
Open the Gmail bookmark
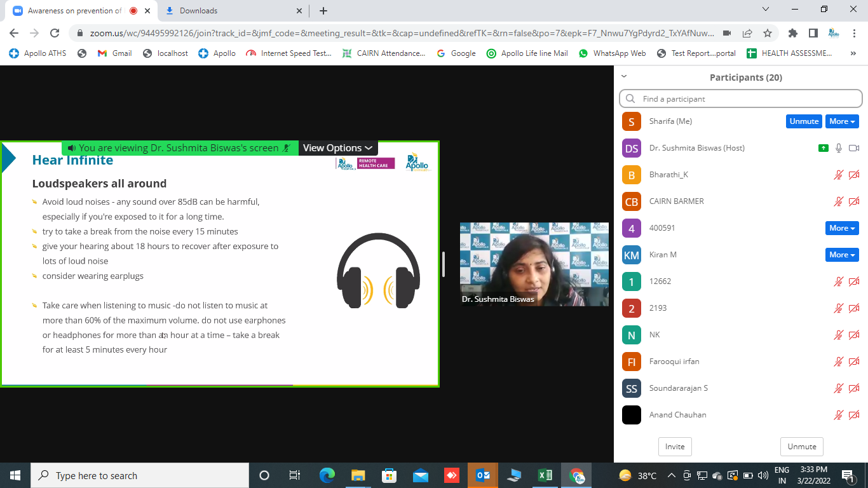[115, 53]
